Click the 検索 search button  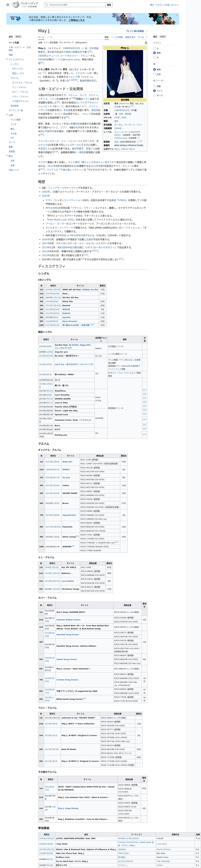pos(109,5)
